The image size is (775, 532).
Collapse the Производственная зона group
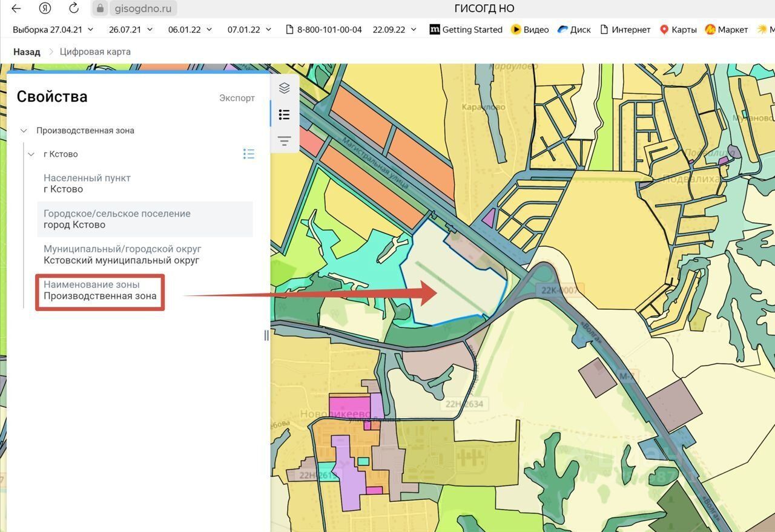(24, 130)
